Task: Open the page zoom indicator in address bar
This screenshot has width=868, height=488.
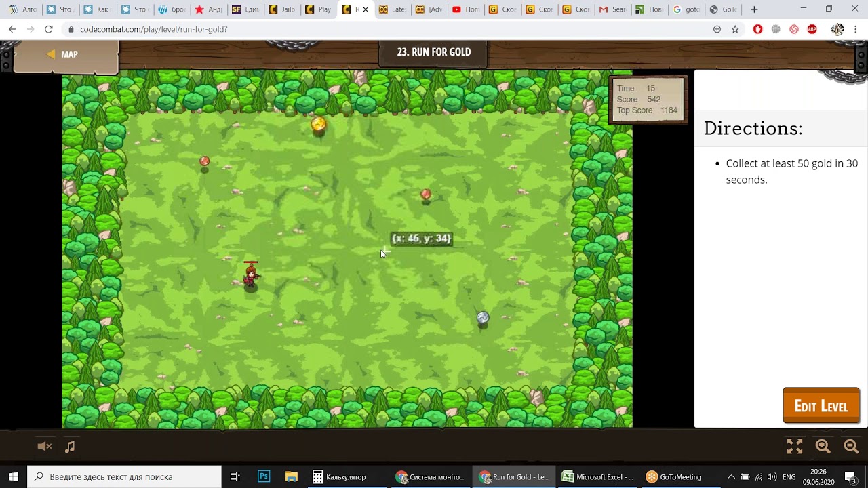Action: pos(717,29)
